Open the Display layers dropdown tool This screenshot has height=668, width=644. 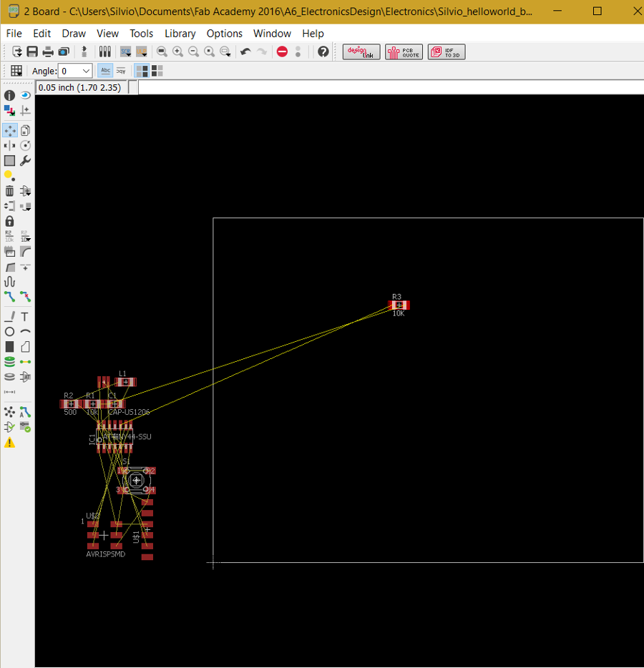click(x=9, y=111)
